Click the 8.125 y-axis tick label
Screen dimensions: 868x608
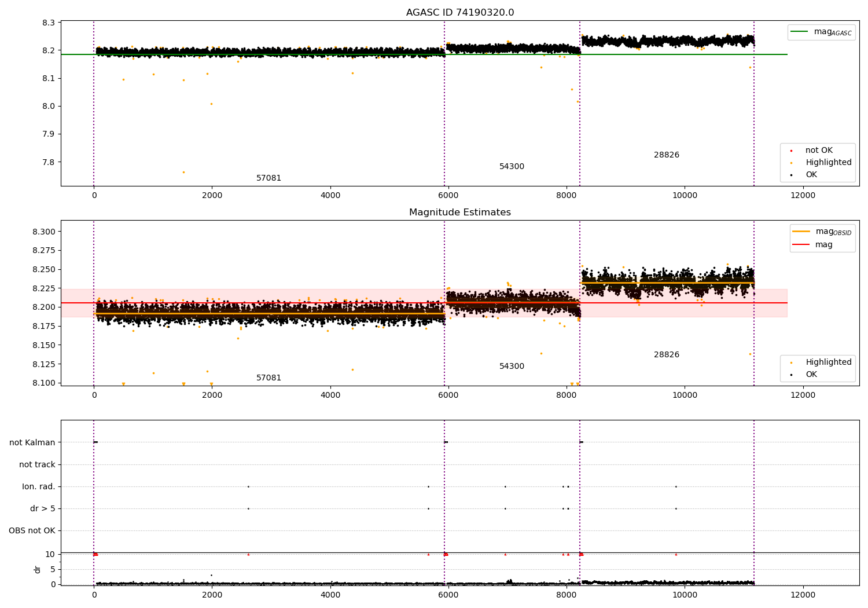click(x=45, y=364)
